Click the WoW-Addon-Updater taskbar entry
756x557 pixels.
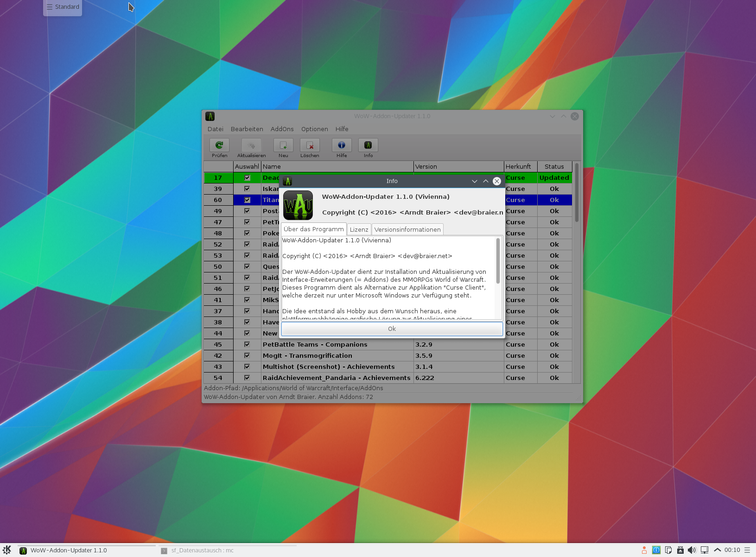(86, 551)
